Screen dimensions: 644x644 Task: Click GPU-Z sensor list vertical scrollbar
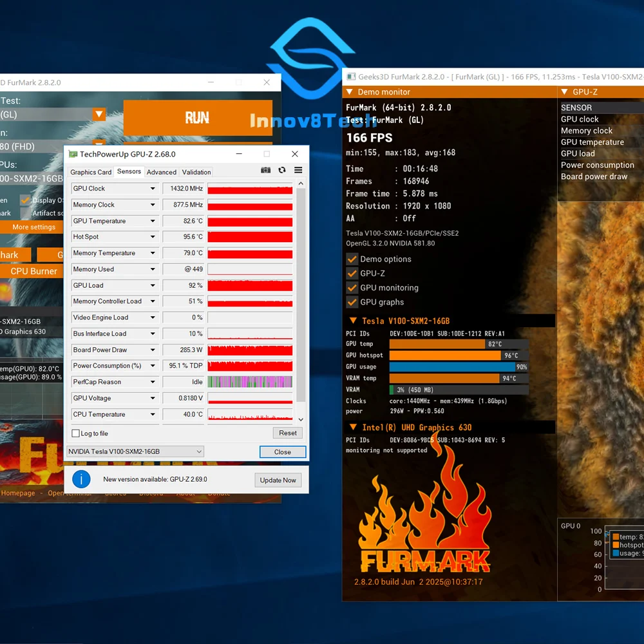tap(301, 295)
